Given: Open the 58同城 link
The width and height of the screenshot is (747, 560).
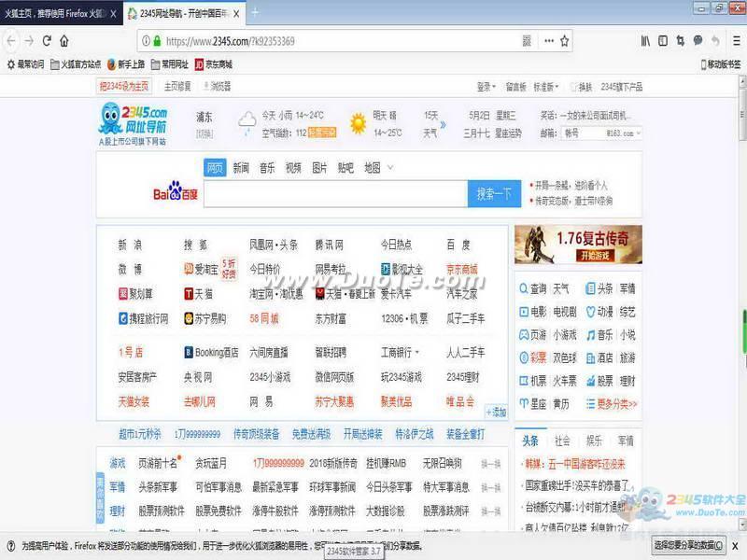Looking at the screenshot, I should [264, 318].
